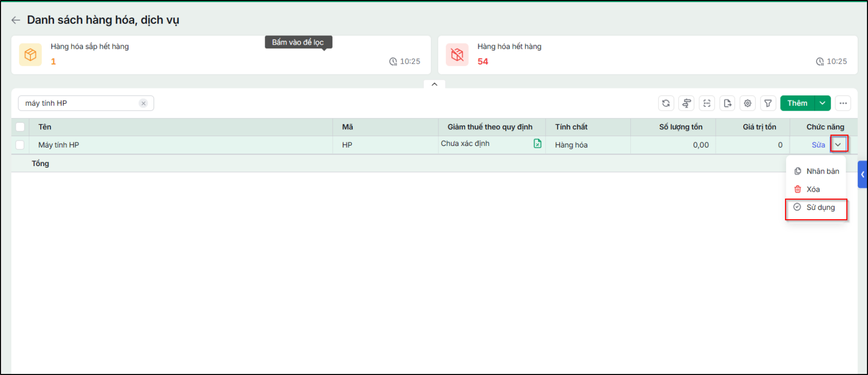Click the green Thêm button
The height and width of the screenshot is (375, 868).
pyautogui.click(x=797, y=103)
